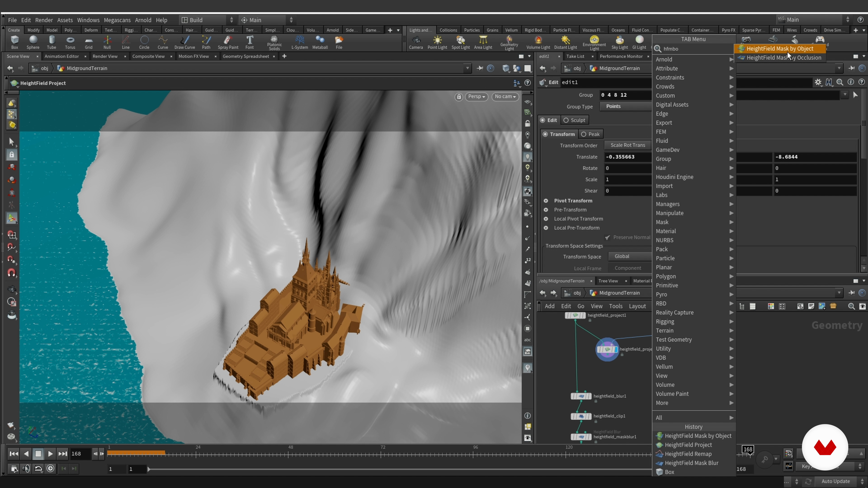
Task: Select HeightField Mask Blur from History
Action: (x=691, y=463)
